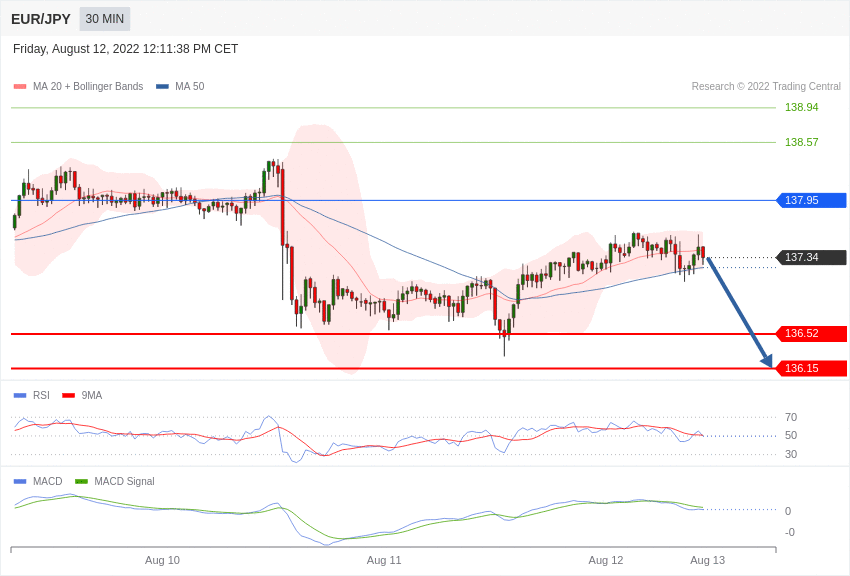Click the MACD blue legend swatch
Screen dimensions: 850x576
point(20,481)
